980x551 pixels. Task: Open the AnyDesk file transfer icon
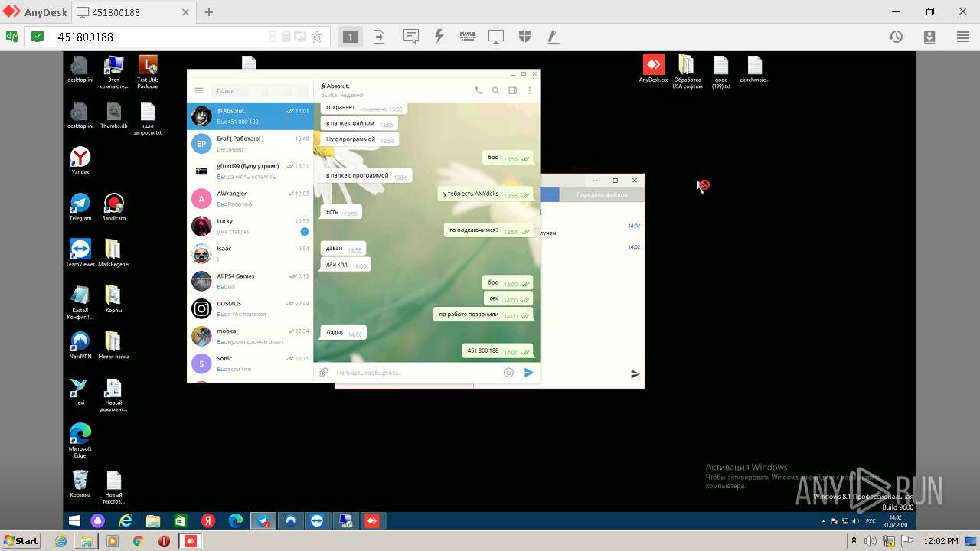(379, 37)
